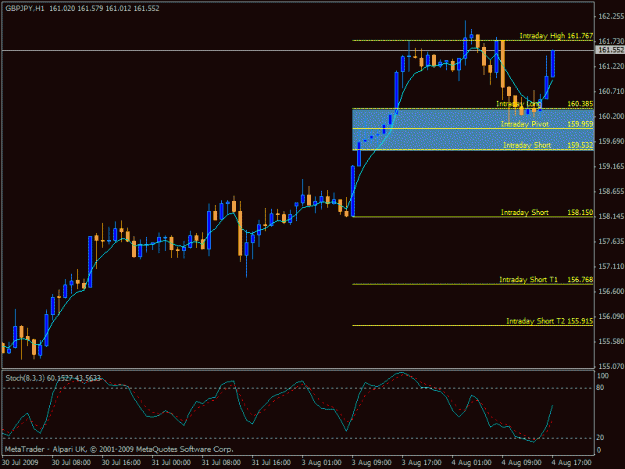625x469 pixels.
Task: Click the 161.730 price scale value
Action: [611, 41]
